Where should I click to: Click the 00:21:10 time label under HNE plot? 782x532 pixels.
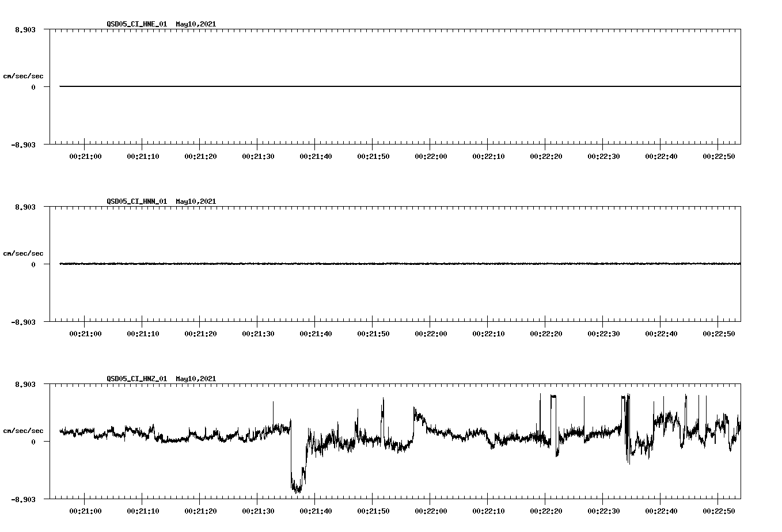coord(143,157)
